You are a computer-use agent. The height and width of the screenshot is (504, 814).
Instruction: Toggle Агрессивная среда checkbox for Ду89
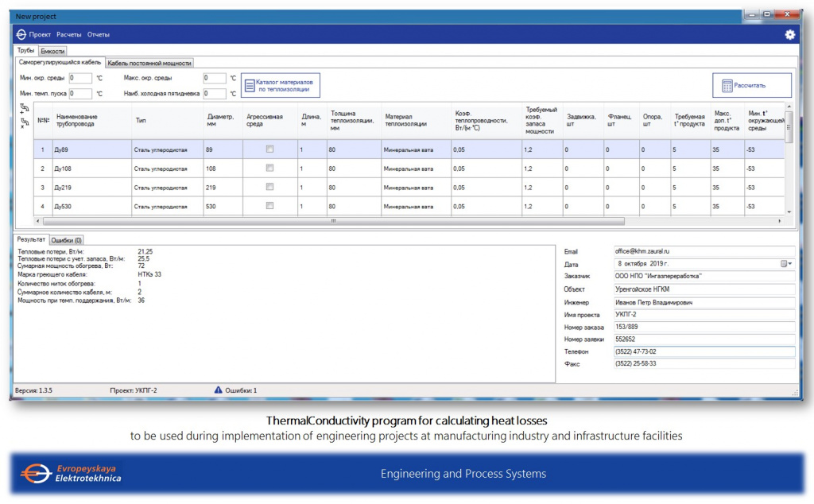pyautogui.click(x=269, y=149)
